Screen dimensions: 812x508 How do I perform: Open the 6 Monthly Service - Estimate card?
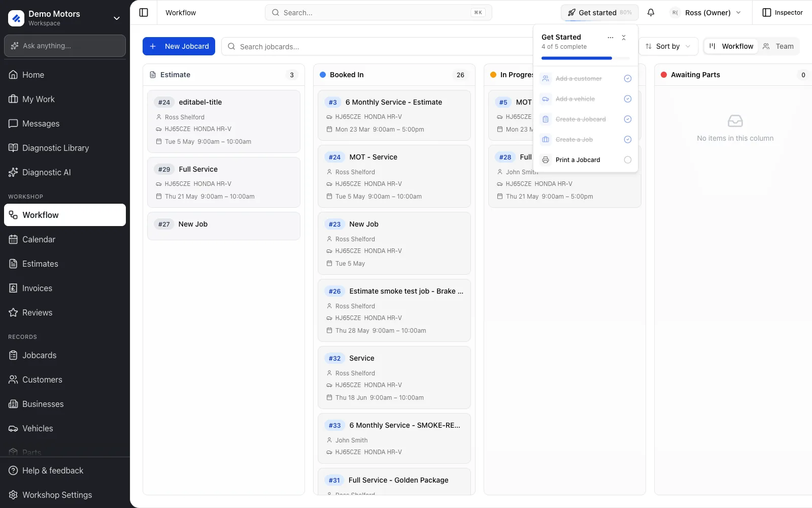(x=394, y=115)
